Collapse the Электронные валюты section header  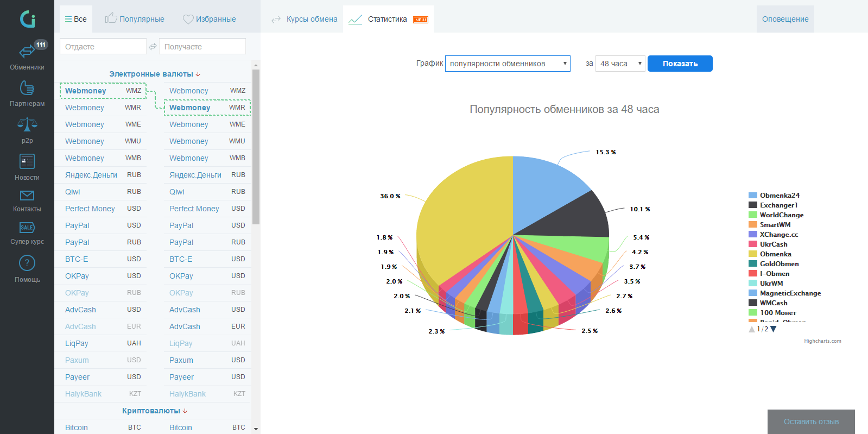[x=155, y=74]
